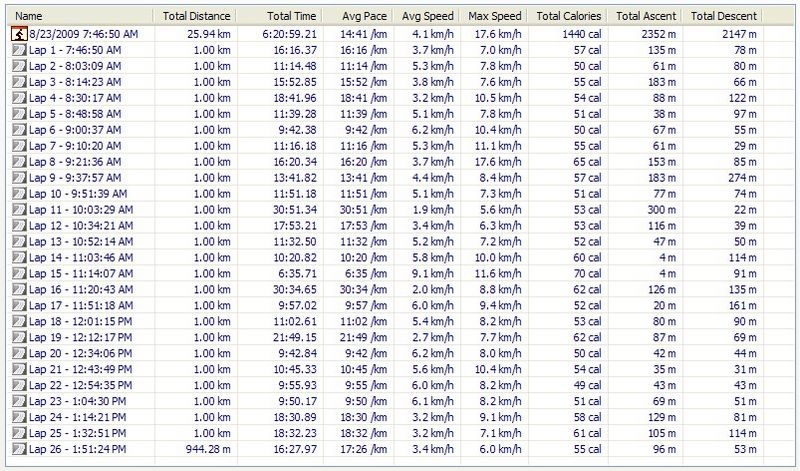
Task: Sort by Max Speed column header
Action: tap(493, 17)
